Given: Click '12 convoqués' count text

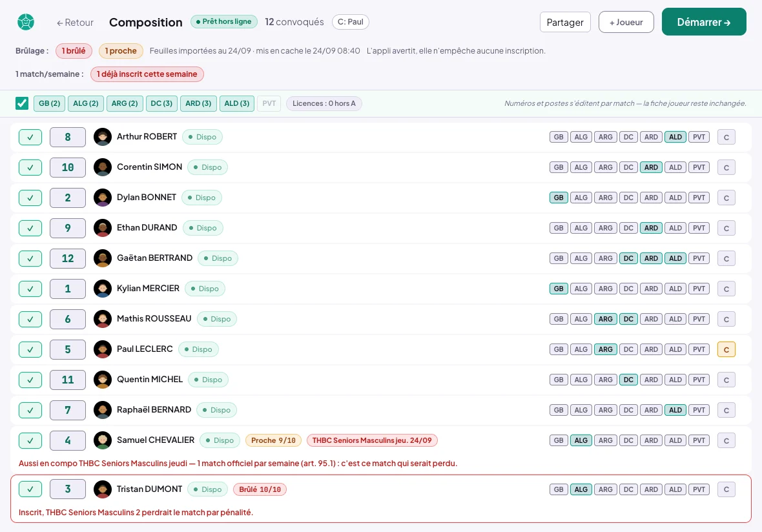Looking at the screenshot, I should coord(294,22).
